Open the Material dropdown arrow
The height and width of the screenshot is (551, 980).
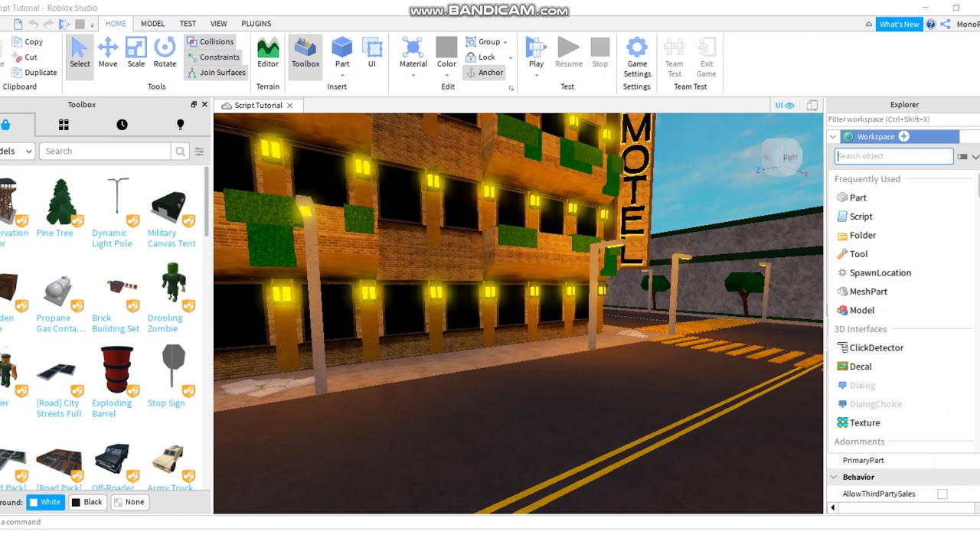413,76
